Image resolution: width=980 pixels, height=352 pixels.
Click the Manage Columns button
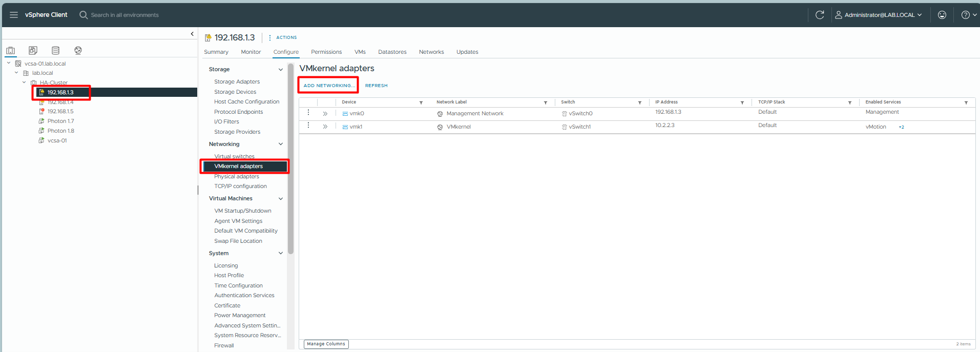point(326,344)
